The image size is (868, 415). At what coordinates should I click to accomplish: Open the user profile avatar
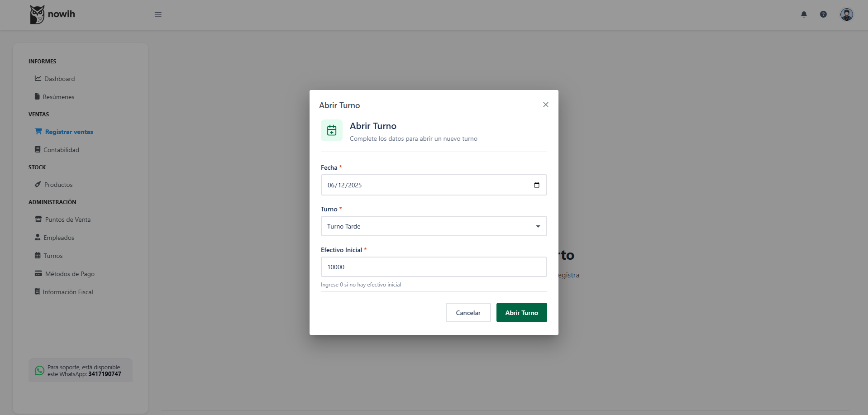coord(846,14)
